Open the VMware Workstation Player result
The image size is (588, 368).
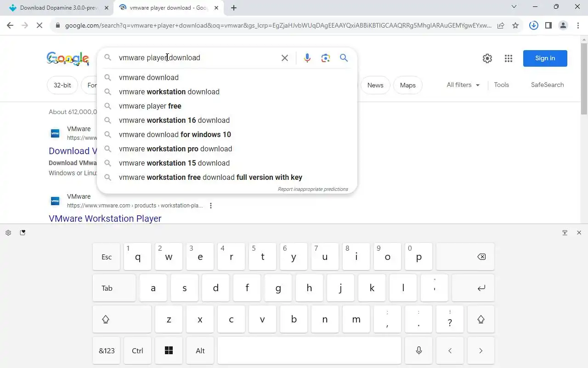coord(105,218)
